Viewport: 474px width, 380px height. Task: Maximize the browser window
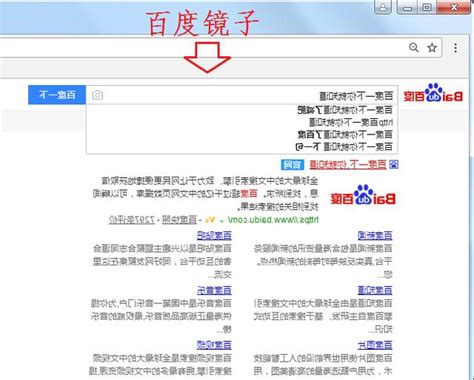[427, 7]
